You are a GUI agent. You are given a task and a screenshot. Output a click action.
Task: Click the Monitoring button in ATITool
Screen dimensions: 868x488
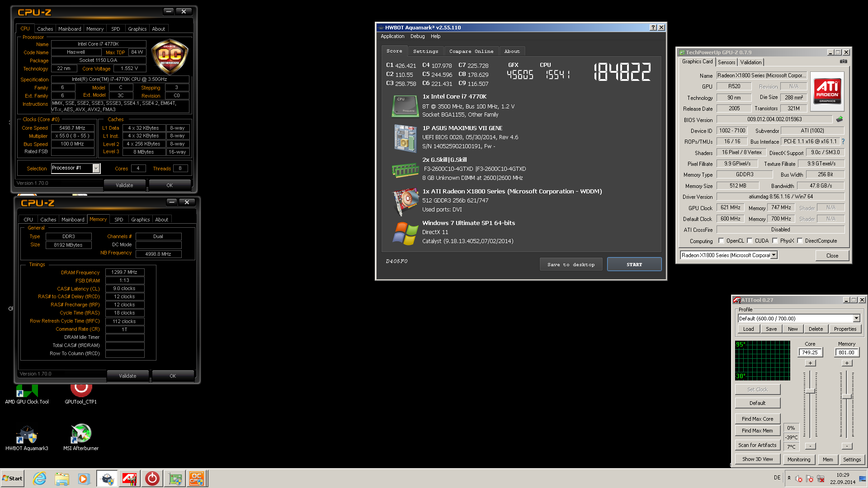tap(799, 460)
